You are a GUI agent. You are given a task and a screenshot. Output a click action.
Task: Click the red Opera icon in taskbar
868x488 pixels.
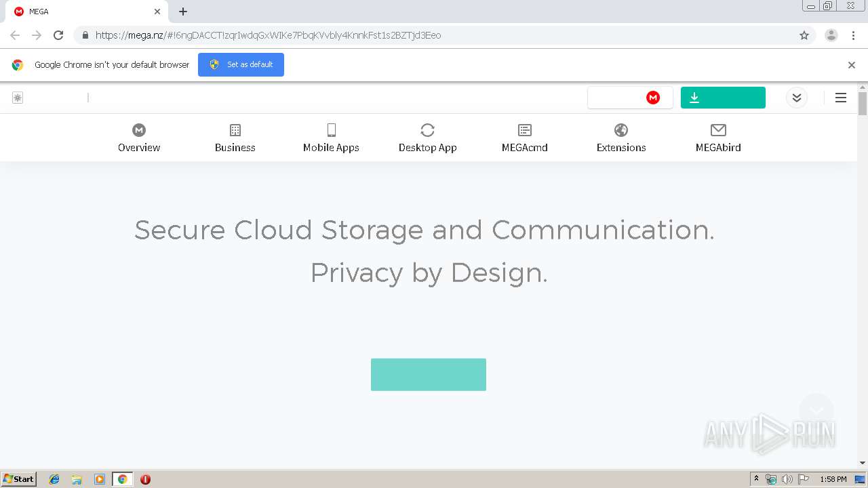pos(145,479)
